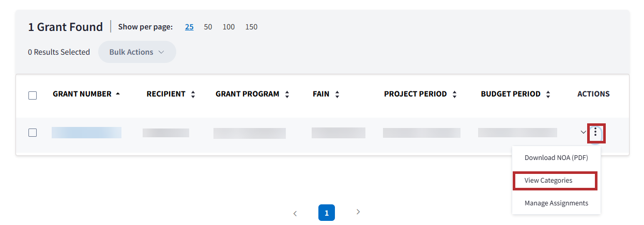Select Manage Assignments menu option
644x225 pixels.
[556, 203]
